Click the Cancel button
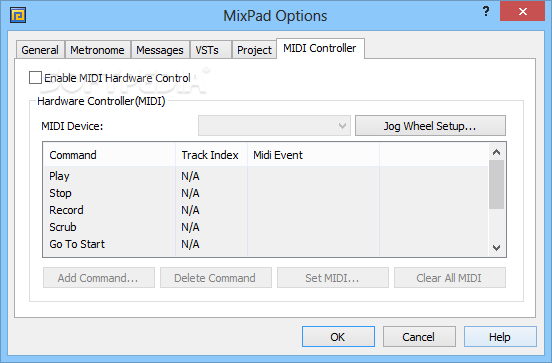This screenshot has height=363, width=552. pyautogui.click(x=419, y=337)
